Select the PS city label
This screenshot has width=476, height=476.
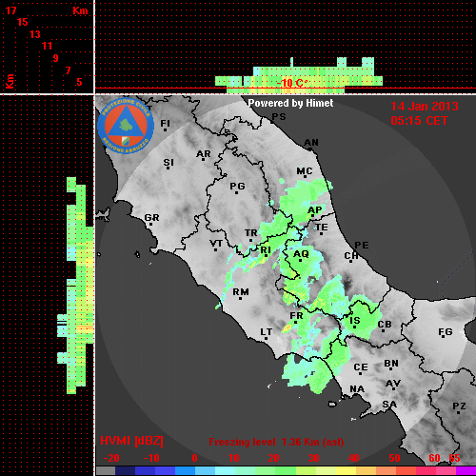(279, 116)
